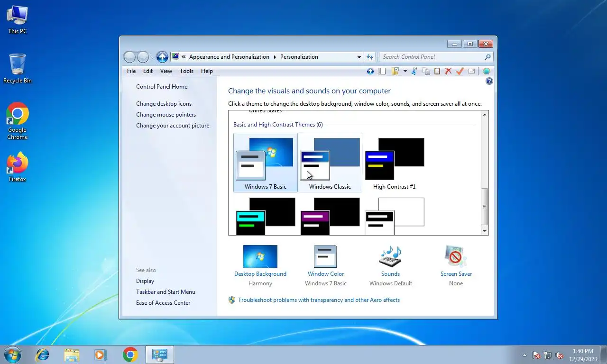The width and height of the screenshot is (607, 364).
Task: Click the folder options checkmark toolbar icon
Action: 395,71
